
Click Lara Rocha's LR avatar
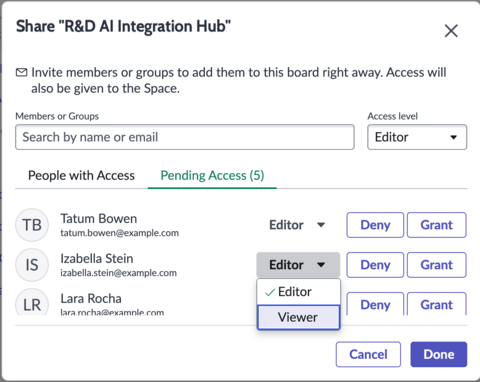[x=32, y=302]
